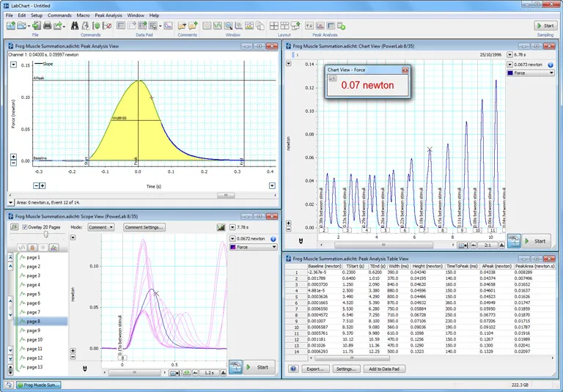This screenshot has height=392, width=563.
Task: Click the Print icon in File toolbar
Action: point(47,26)
